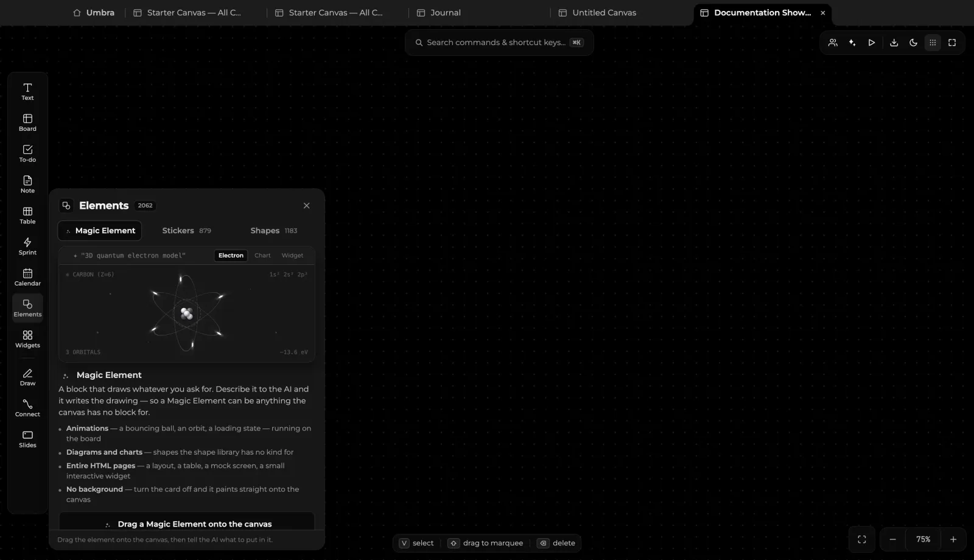Add a Calendar block

[x=27, y=278]
